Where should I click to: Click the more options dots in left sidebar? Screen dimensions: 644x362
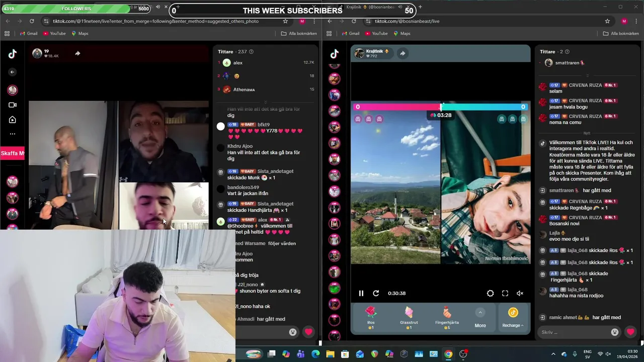pyautogui.click(x=13, y=134)
